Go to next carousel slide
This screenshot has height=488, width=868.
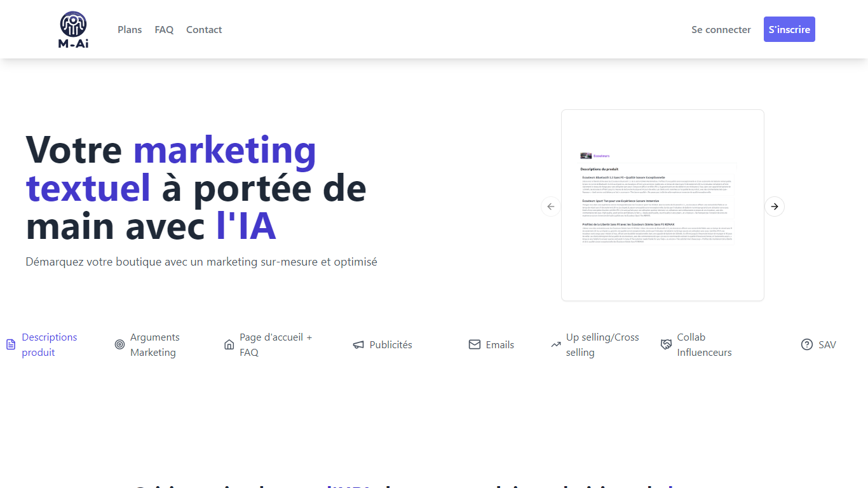click(774, 207)
